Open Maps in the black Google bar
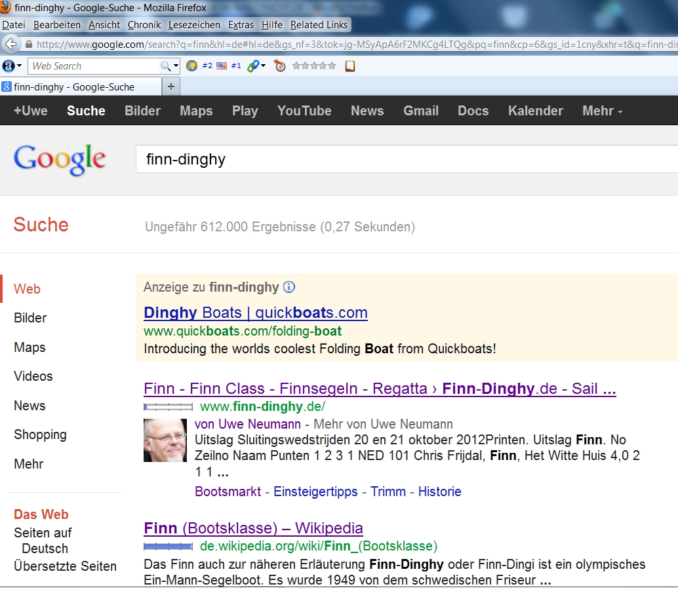Viewport: 678px width, 616px height. tap(196, 111)
